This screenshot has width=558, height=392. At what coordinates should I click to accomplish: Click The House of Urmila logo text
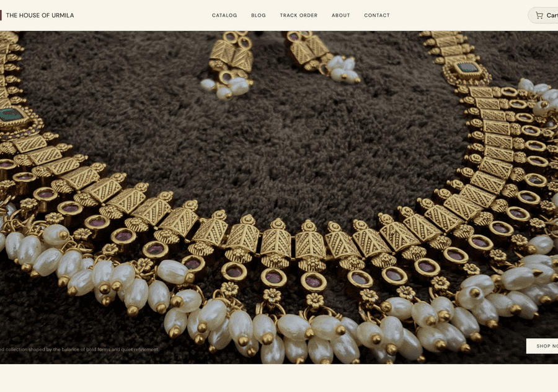[40, 15]
